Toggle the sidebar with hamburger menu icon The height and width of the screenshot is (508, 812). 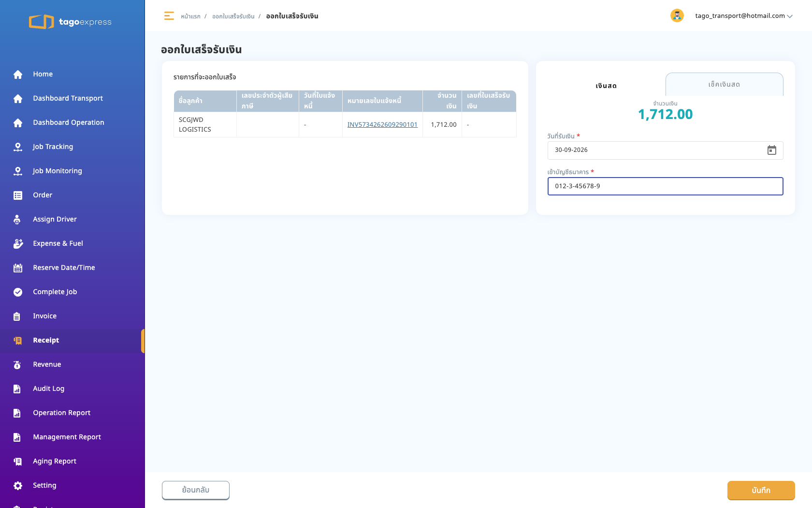(x=169, y=16)
